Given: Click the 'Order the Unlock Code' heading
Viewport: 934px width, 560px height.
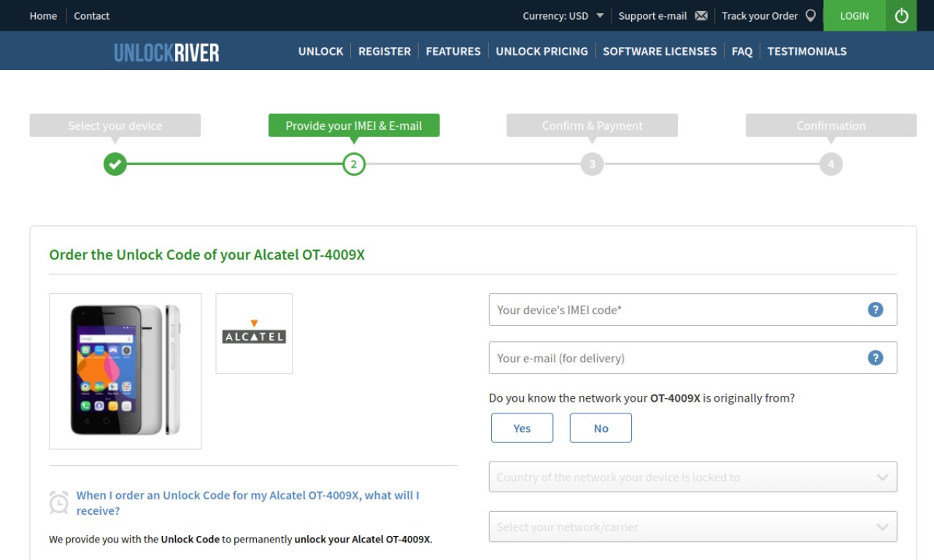Looking at the screenshot, I should coord(207,254).
